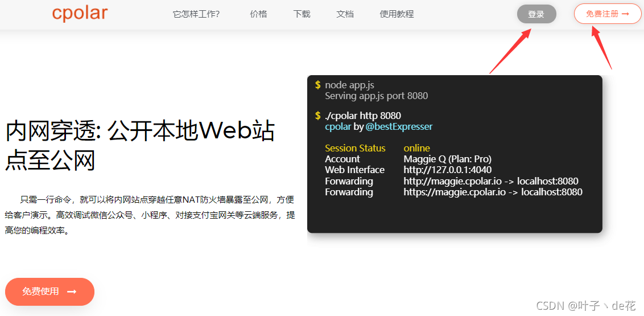Click the @bestExpresser handle in terminal
644x316 pixels.
tap(399, 126)
